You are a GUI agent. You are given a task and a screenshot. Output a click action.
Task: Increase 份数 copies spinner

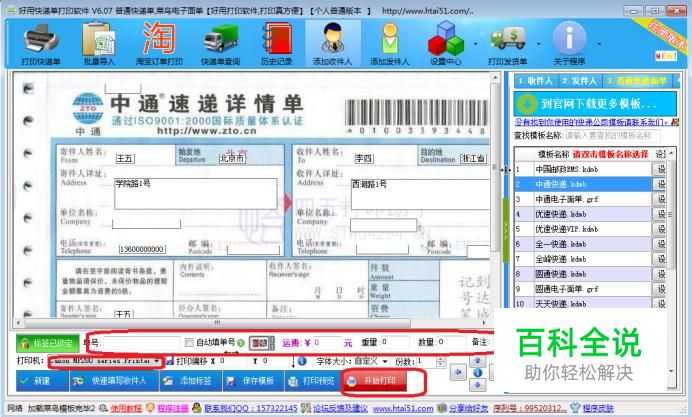pos(440,359)
